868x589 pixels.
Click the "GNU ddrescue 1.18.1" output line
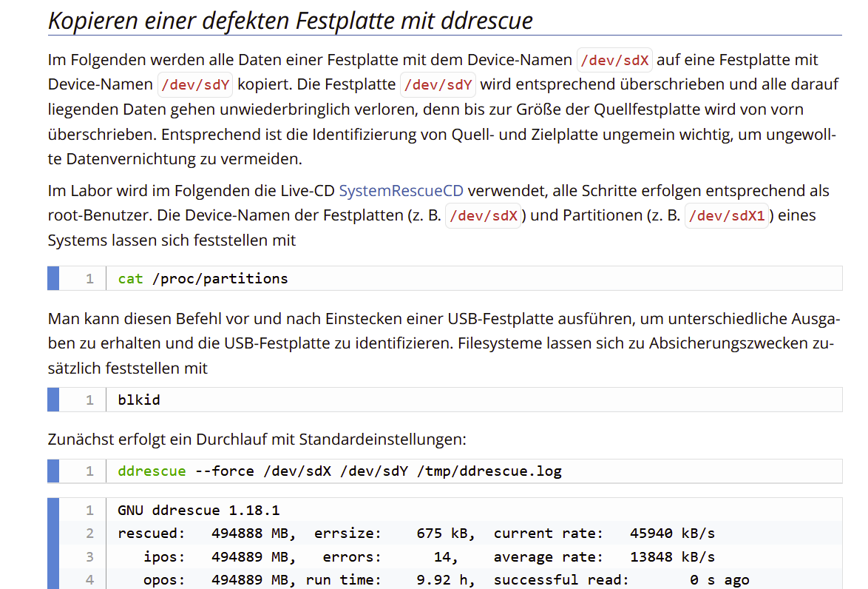(x=198, y=510)
